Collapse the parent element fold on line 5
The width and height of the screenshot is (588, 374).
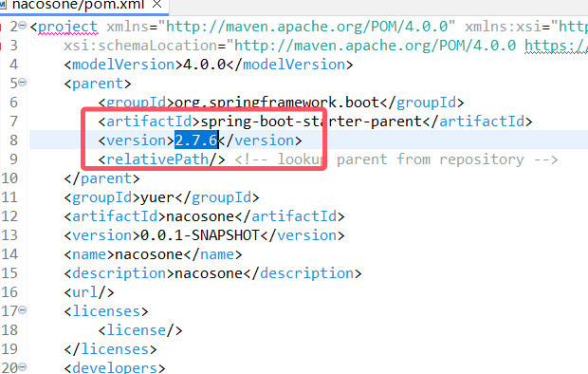pos(23,82)
